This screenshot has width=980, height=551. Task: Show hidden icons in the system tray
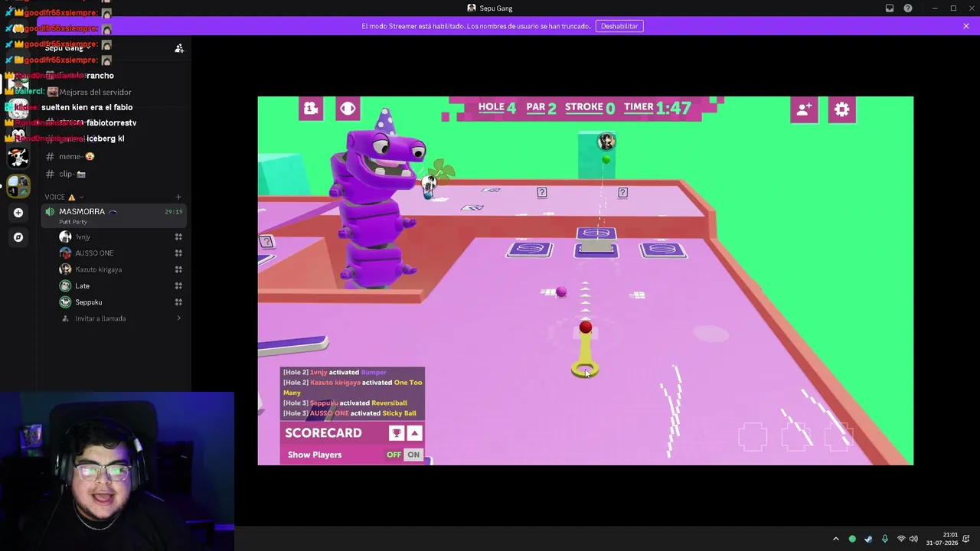835,539
